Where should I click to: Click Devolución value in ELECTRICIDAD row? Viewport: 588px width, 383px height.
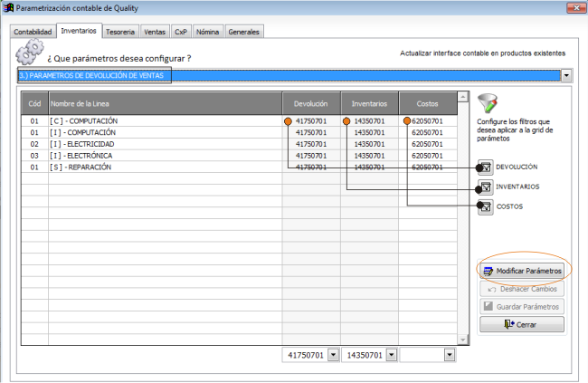click(x=311, y=144)
